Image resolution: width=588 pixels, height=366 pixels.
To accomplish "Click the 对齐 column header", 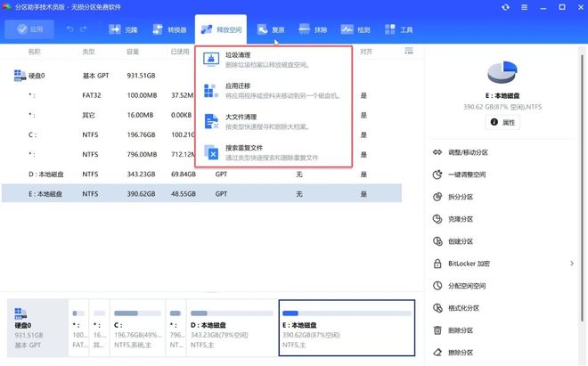I will click(x=366, y=52).
